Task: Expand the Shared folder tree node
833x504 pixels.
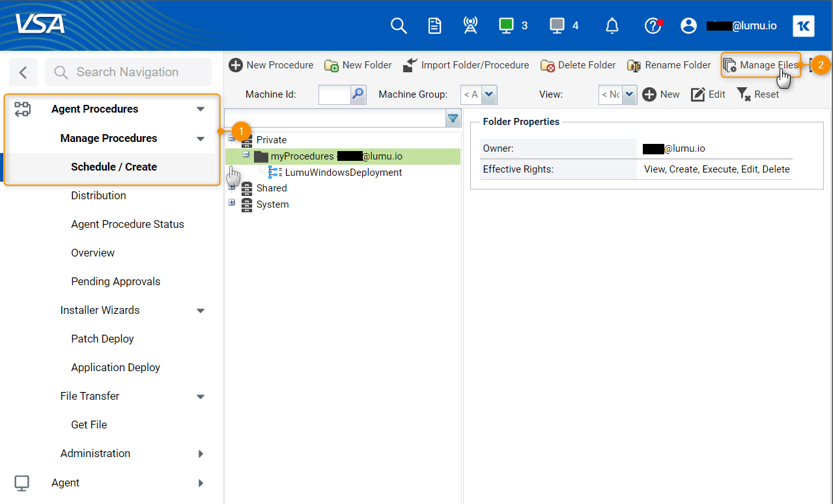Action: coord(232,187)
